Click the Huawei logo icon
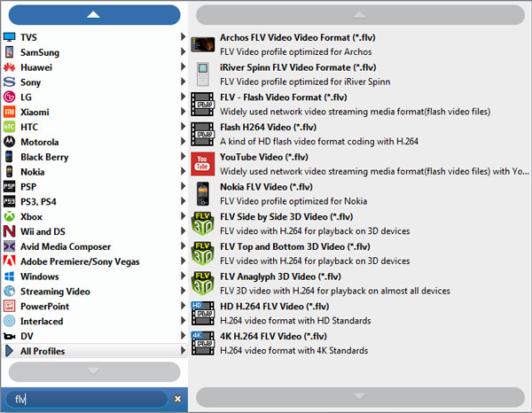This screenshot has height=413, width=532. 9,67
